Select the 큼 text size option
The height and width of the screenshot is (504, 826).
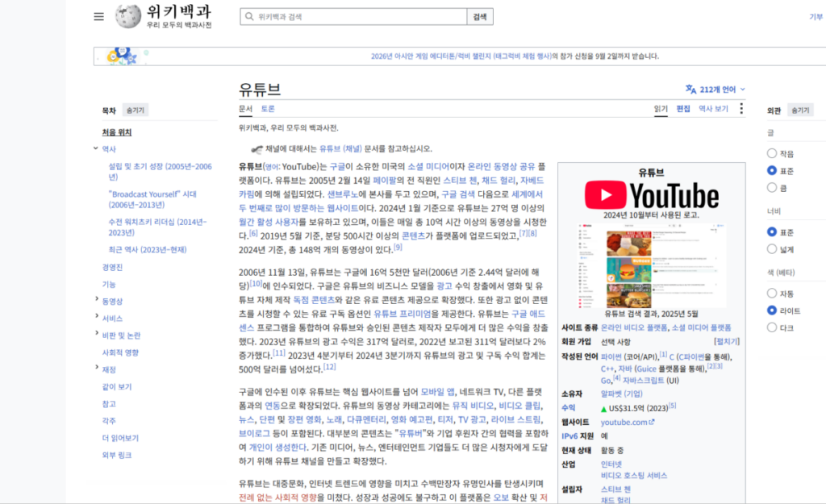(x=772, y=187)
